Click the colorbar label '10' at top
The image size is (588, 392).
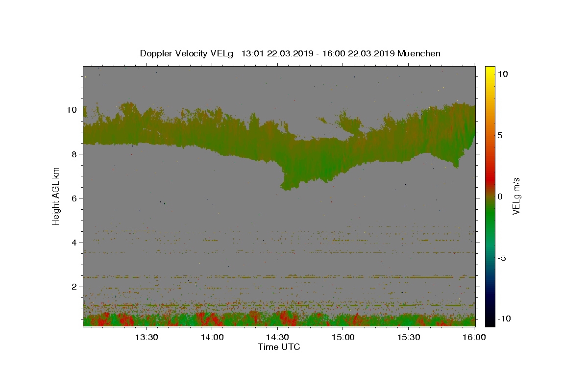(x=502, y=74)
